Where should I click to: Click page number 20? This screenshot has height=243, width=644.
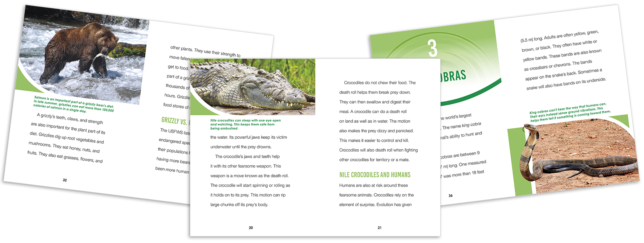click(251, 228)
